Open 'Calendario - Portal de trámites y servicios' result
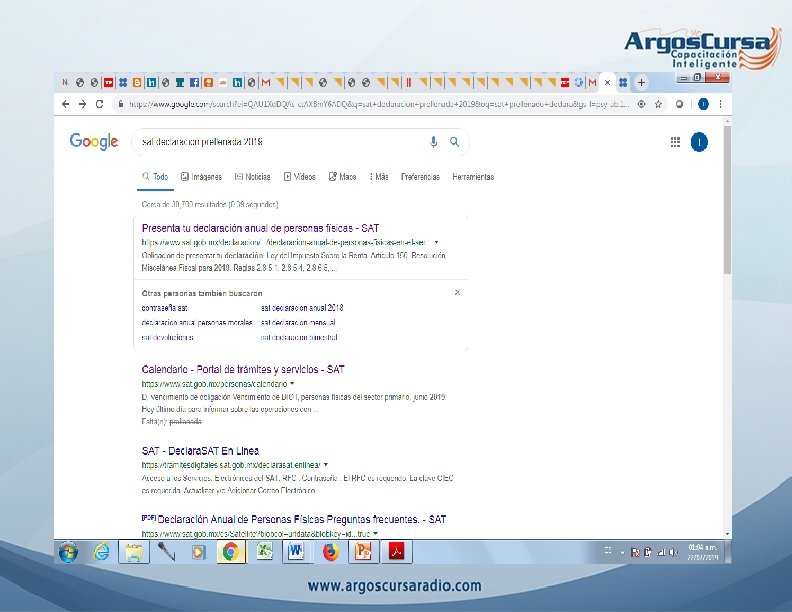Viewport: 792px width, 612px height. pos(243,369)
